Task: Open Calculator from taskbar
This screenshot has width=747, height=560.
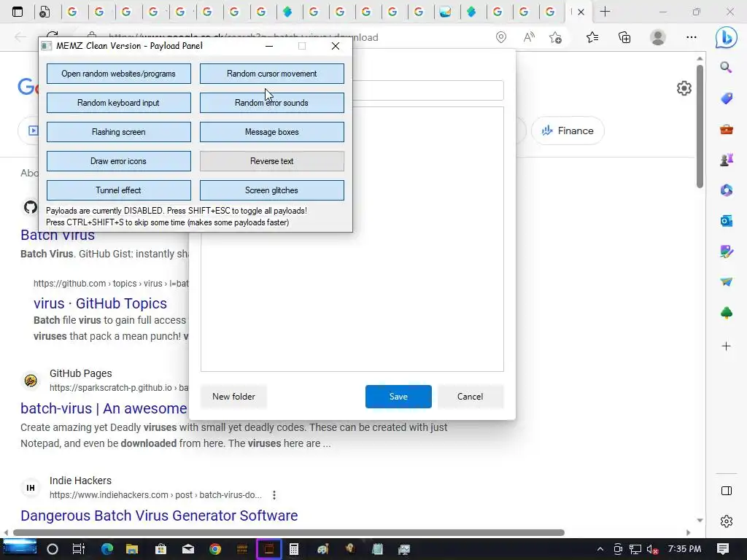Action: pyautogui.click(x=294, y=549)
